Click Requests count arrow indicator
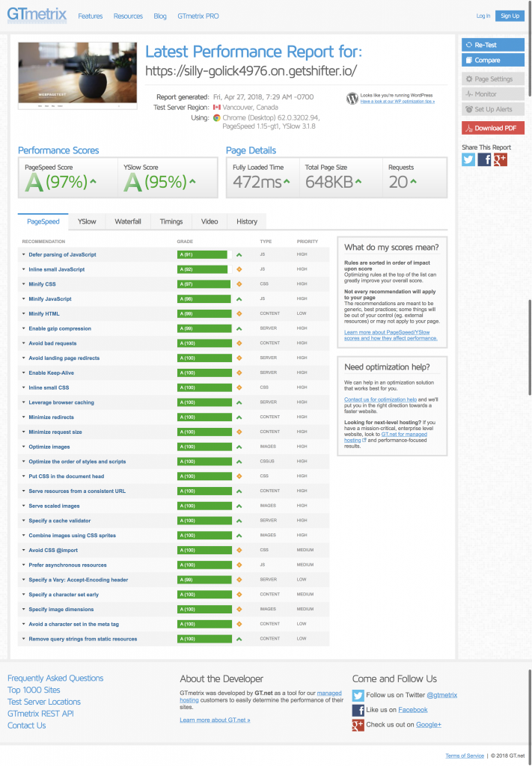 point(413,182)
